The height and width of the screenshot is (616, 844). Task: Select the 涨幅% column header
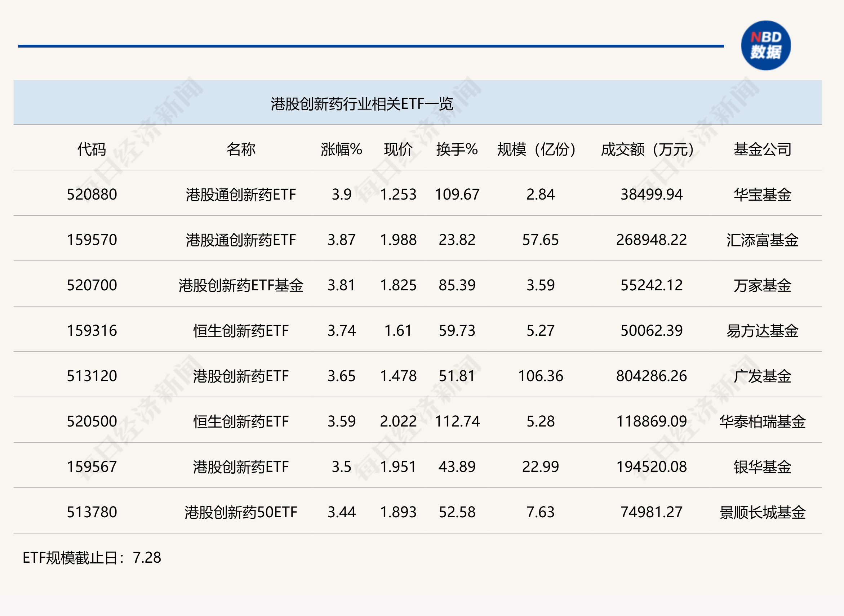pyautogui.click(x=341, y=149)
